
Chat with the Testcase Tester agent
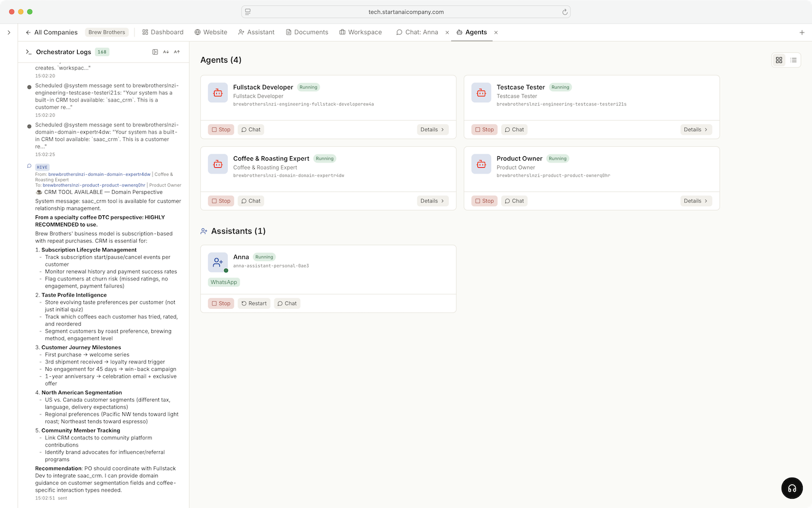pyautogui.click(x=514, y=129)
